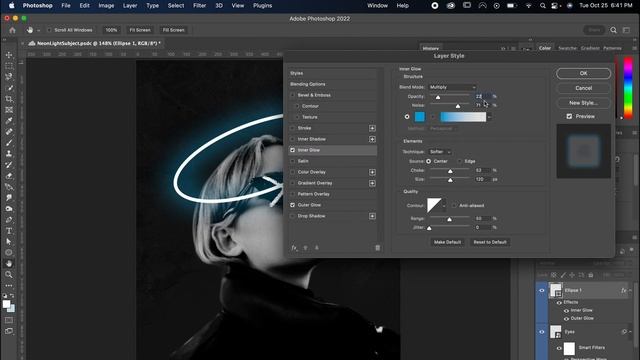640x360 pixels.
Task: Enable the Bevel & Emboss checkbox
Action: pyautogui.click(x=292, y=95)
